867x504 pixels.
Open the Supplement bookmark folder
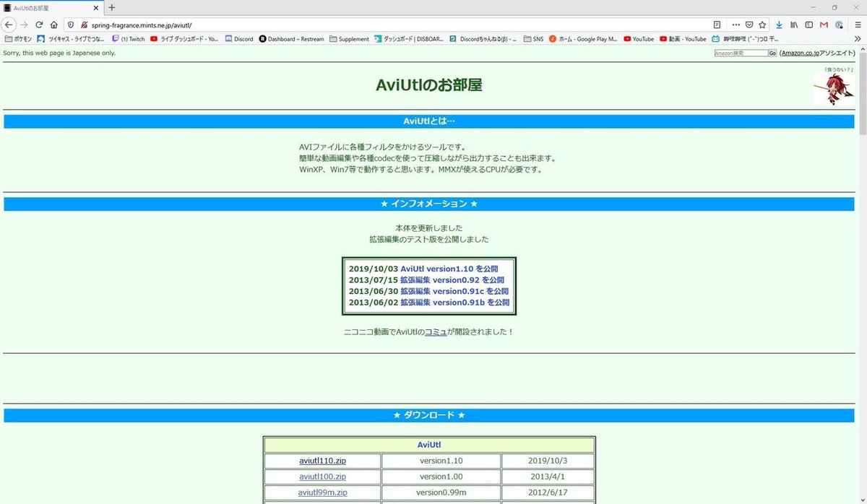point(349,39)
